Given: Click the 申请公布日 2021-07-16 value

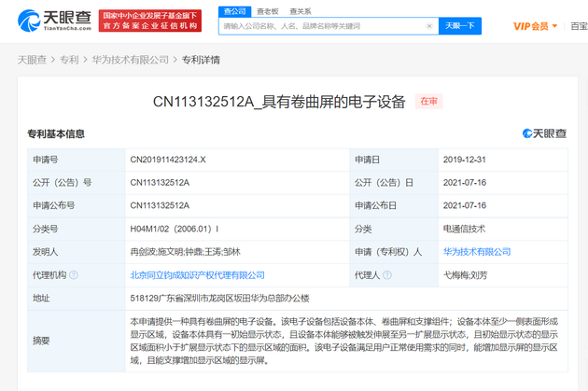Looking at the screenshot, I should (465, 205).
